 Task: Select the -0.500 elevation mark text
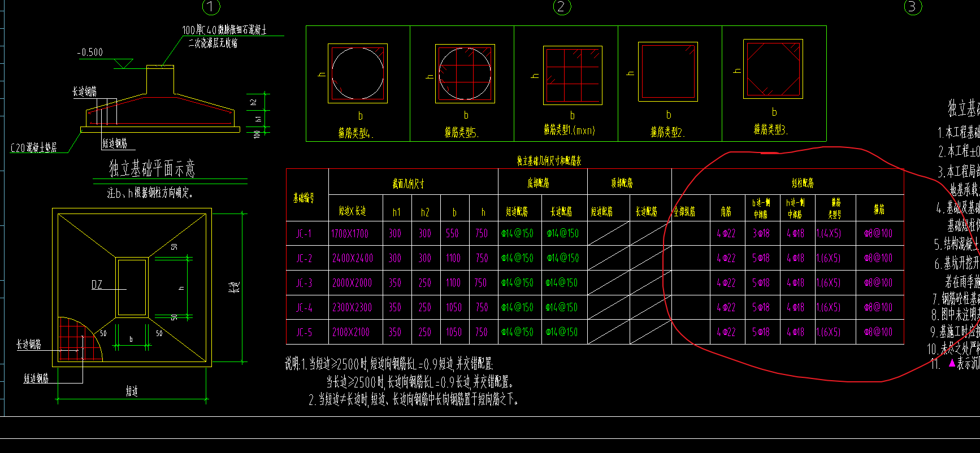point(90,52)
